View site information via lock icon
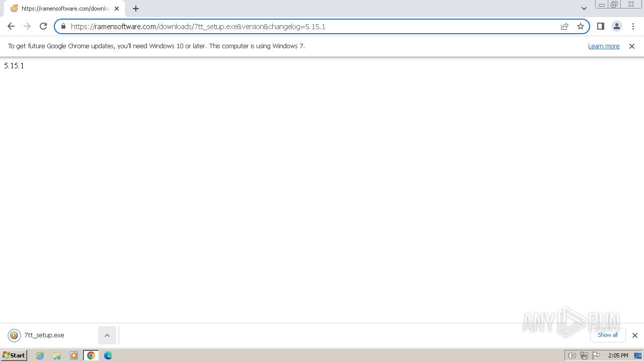Image resolution: width=644 pixels, height=362 pixels. [63, 26]
